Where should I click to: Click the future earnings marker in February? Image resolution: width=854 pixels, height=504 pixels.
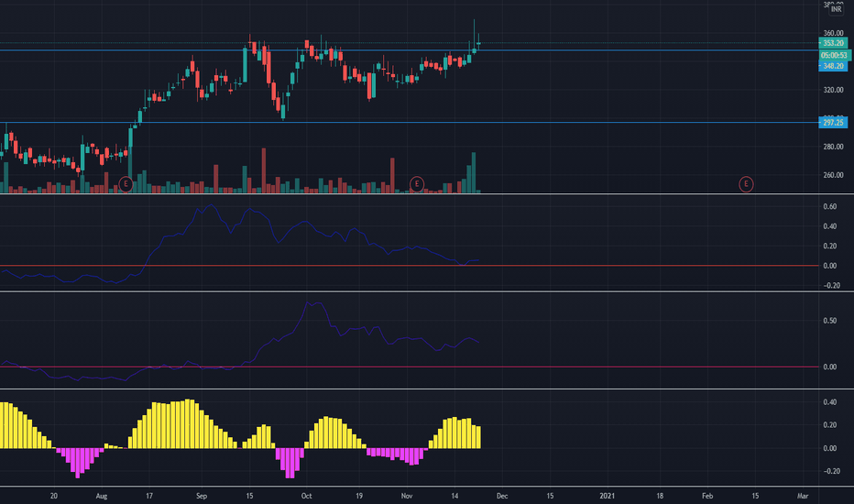pyautogui.click(x=746, y=184)
